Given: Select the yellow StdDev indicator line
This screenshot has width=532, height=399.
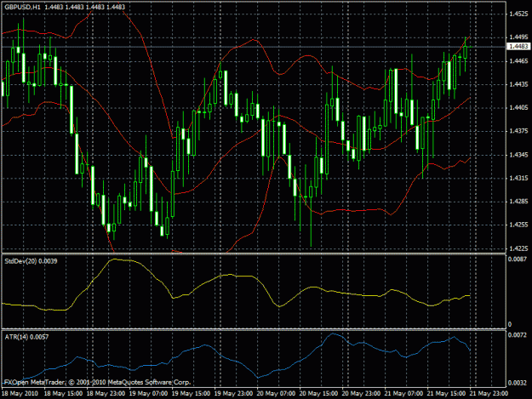Looking at the screenshot, I should point(237,276).
